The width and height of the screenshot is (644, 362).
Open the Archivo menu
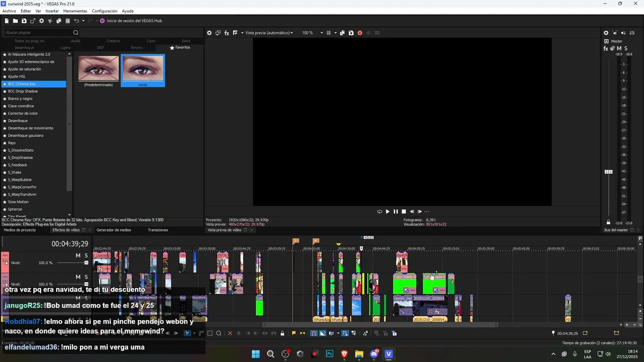coord(9,11)
